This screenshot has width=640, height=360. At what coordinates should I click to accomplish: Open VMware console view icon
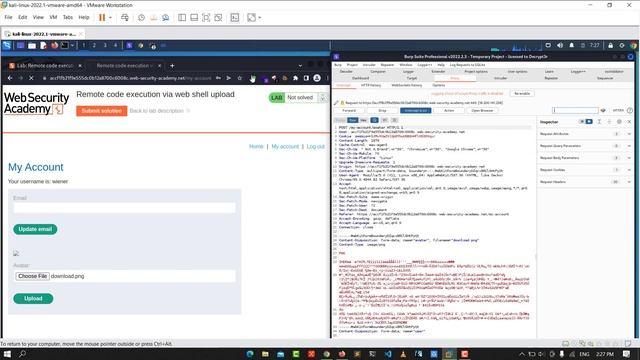pos(235,18)
